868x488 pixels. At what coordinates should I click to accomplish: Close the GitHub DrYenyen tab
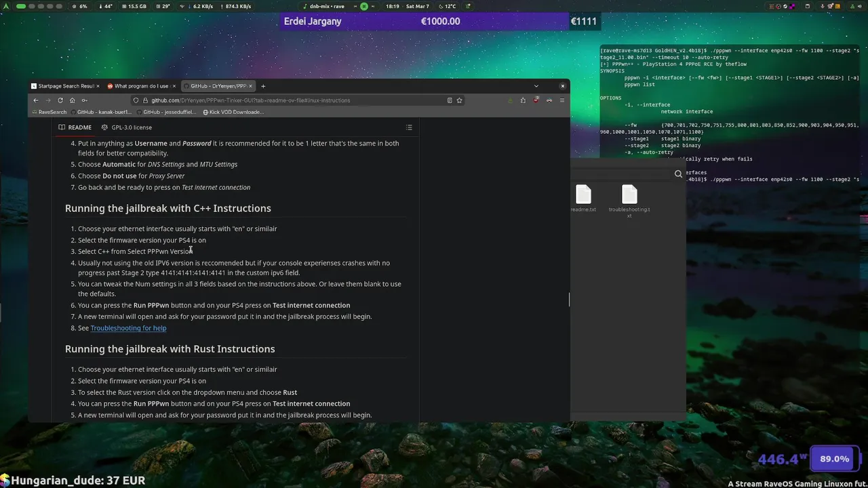pyautogui.click(x=251, y=86)
